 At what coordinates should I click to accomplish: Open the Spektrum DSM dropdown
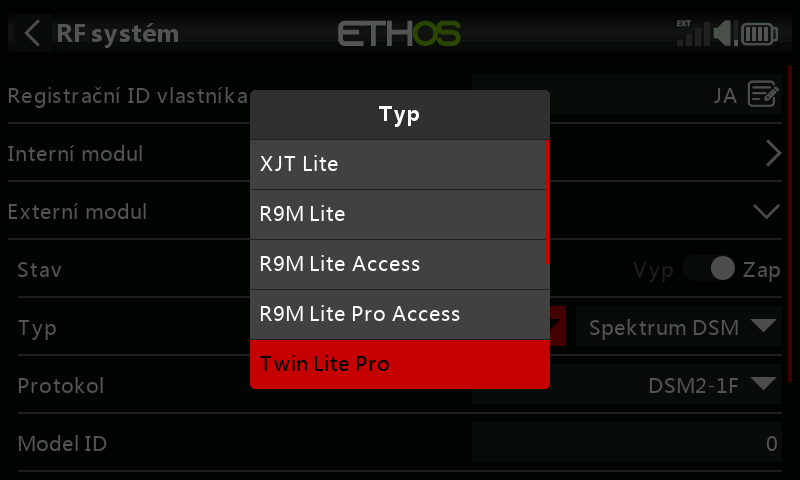click(679, 327)
